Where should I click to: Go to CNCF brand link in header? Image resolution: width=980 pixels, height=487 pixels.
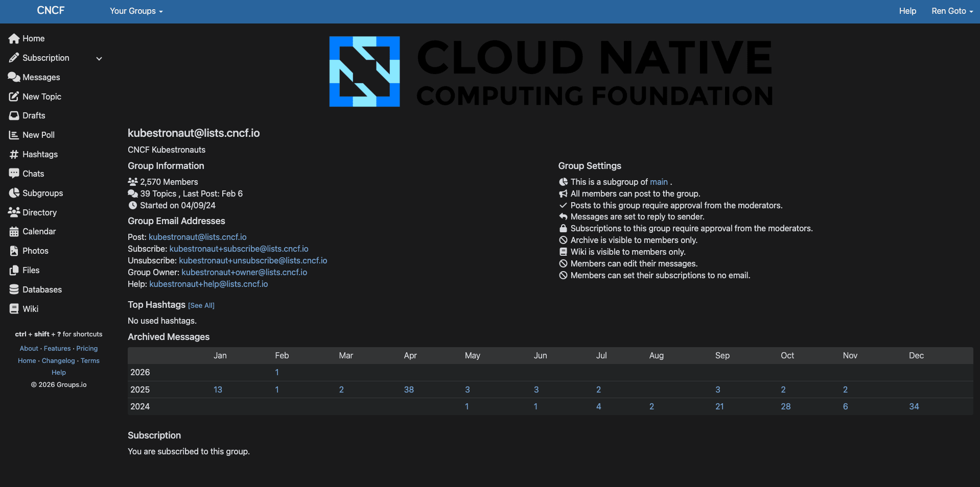point(51,10)
